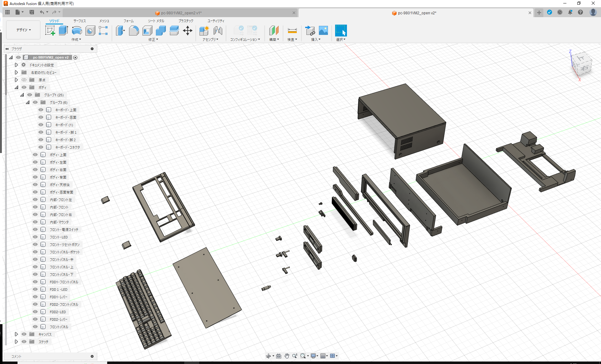This screenshot has width=601, height=364.
Task: Open the pc-9801VM2_open v2 document tab
Action: click(415, 13)
